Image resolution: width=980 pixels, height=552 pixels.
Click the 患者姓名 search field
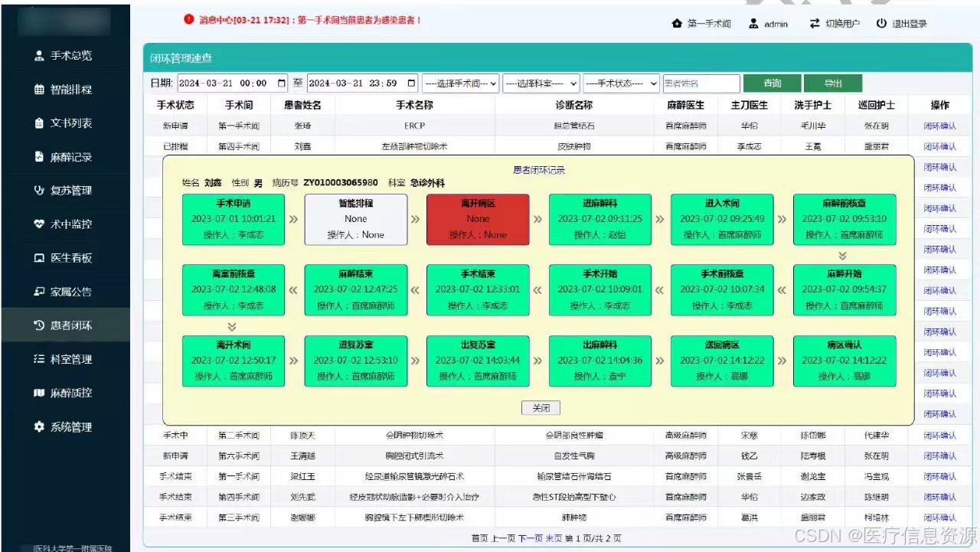701,83
